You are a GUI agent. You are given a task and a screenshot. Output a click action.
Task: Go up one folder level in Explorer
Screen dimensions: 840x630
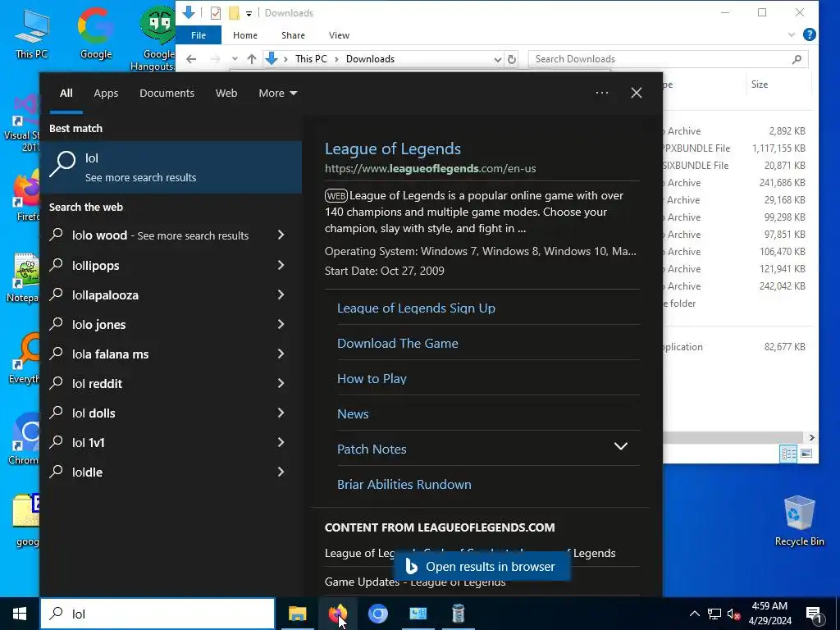click(x=251, y=59)
